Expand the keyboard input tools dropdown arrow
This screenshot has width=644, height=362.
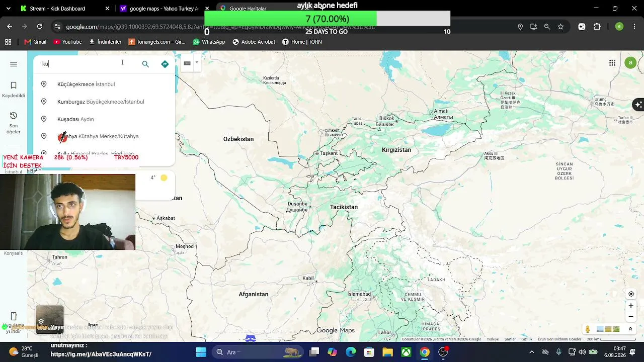point(197,63)
